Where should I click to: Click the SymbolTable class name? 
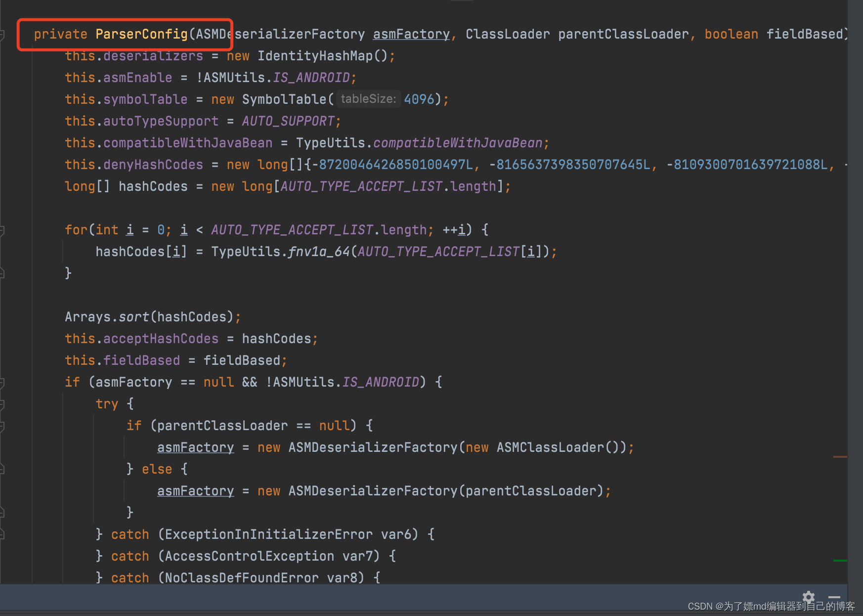[284, 99]
